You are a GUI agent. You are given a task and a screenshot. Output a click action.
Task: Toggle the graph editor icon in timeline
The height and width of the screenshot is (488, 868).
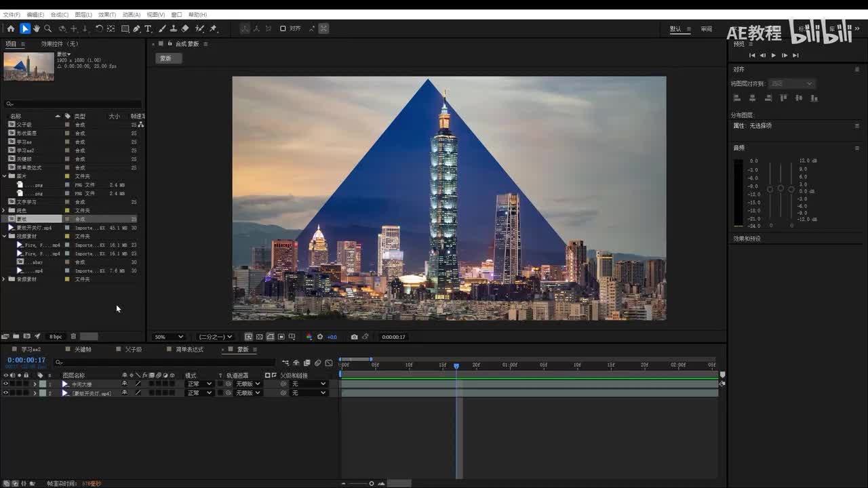click(x=329, y=363)
